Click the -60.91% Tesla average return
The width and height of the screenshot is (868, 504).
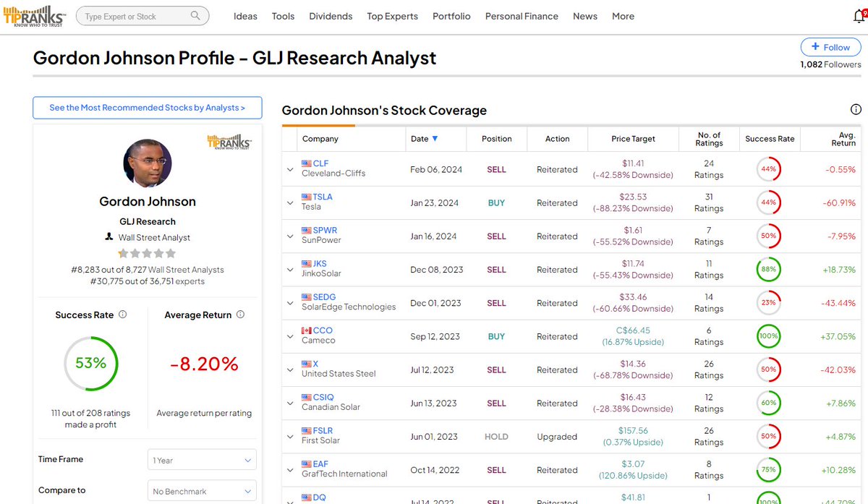839,203
